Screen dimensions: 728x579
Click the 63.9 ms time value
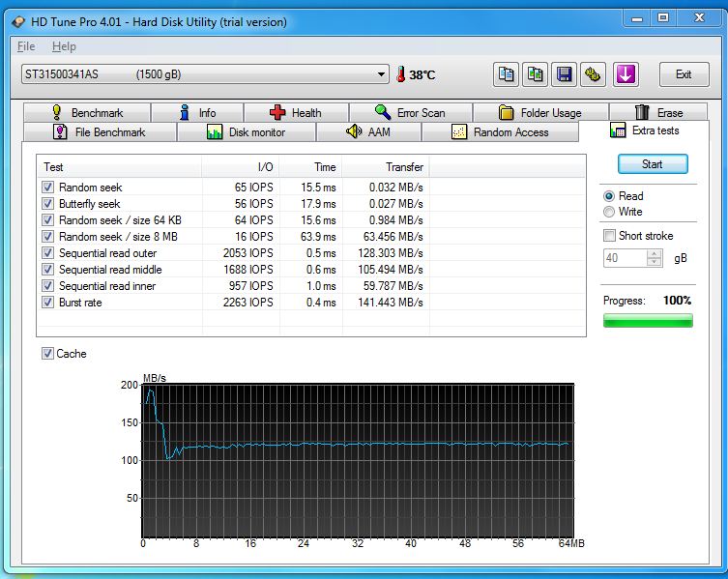coord(318,236)
